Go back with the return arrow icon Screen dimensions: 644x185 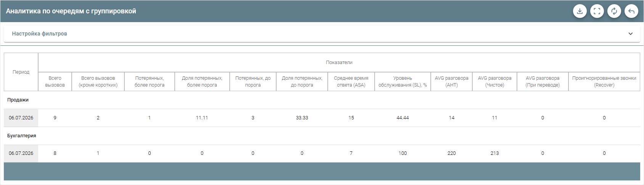(631, 11)
